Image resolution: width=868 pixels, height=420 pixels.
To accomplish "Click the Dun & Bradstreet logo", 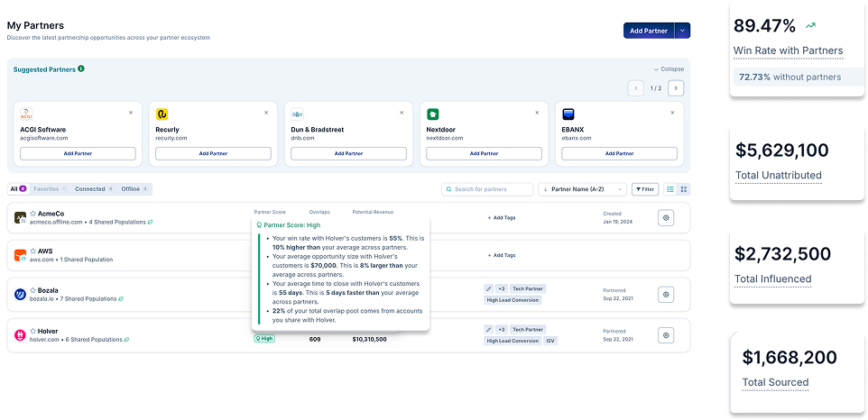I will pos(297,114).
